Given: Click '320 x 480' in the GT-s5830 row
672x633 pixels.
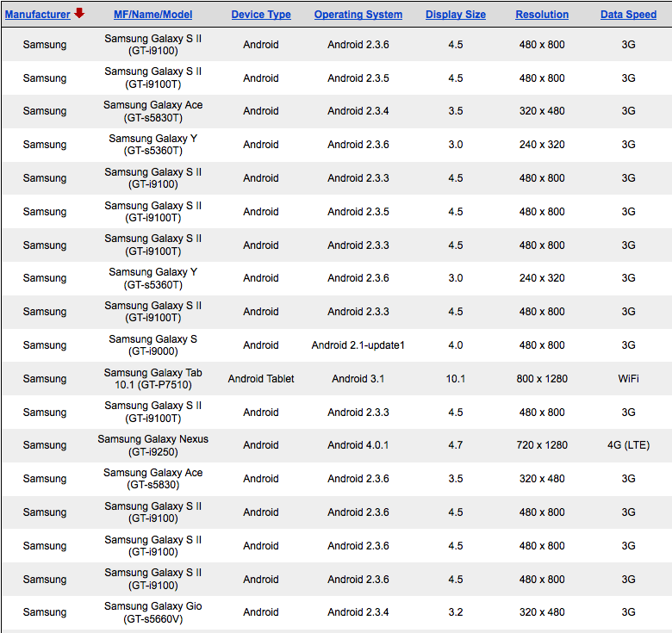Looking at the screenshot, I should pos(542,478).
